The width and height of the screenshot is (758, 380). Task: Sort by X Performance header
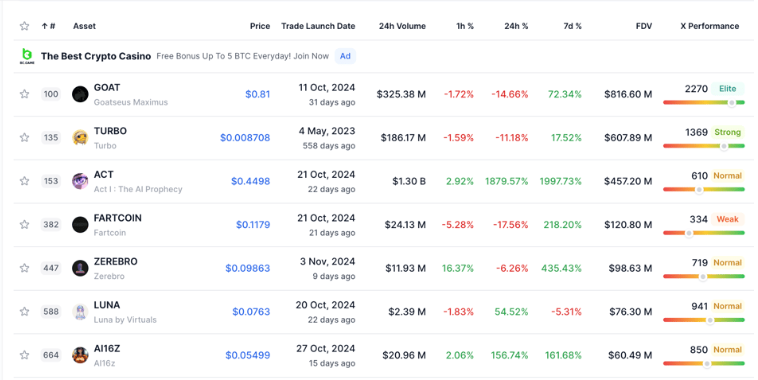tap(710, 26)
